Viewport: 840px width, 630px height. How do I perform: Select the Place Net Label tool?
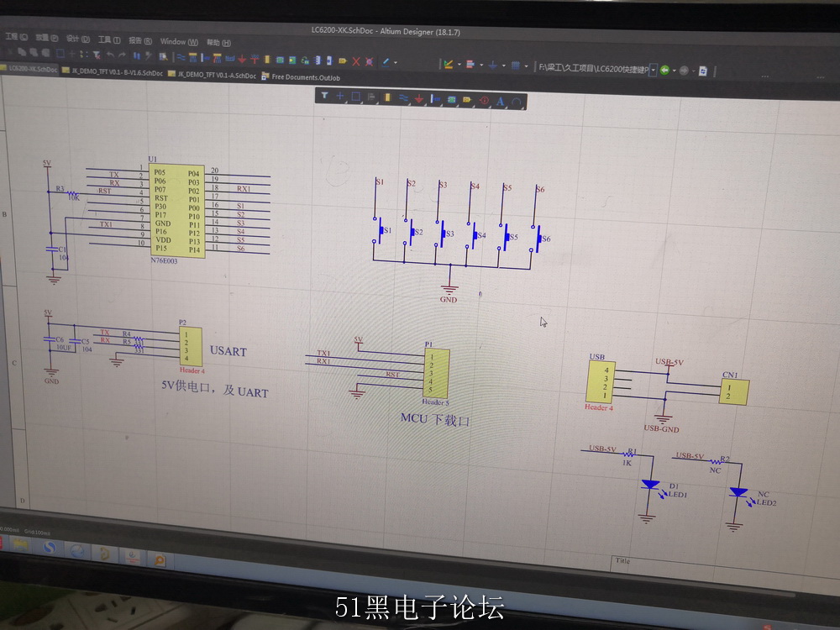click(230, 59)
